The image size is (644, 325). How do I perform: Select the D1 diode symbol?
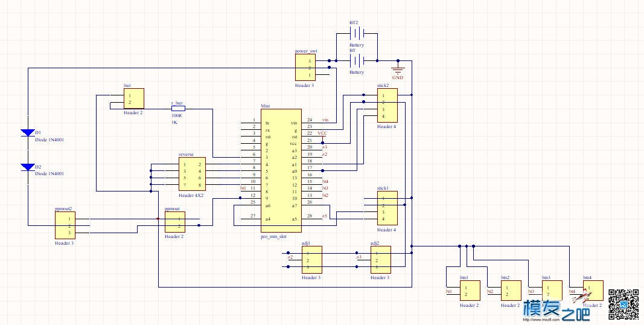click(28, 133)
